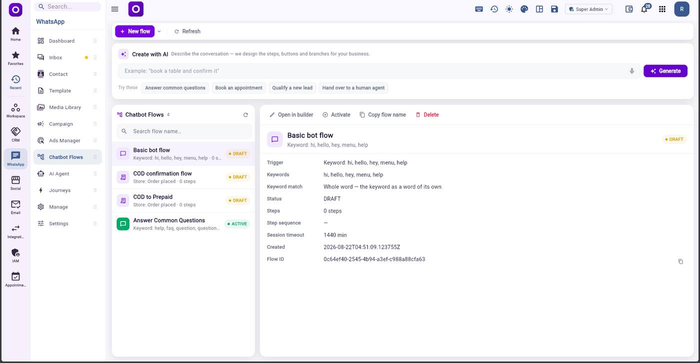Click the DRAFT badge in flow detail header

tap(674, 139)
